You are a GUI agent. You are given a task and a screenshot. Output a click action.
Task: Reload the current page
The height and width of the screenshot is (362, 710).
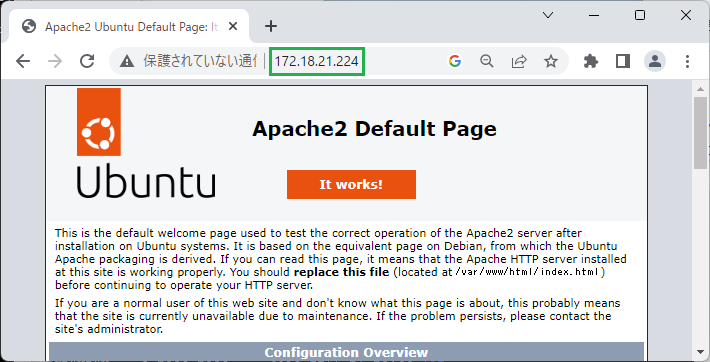pos(87,61)
